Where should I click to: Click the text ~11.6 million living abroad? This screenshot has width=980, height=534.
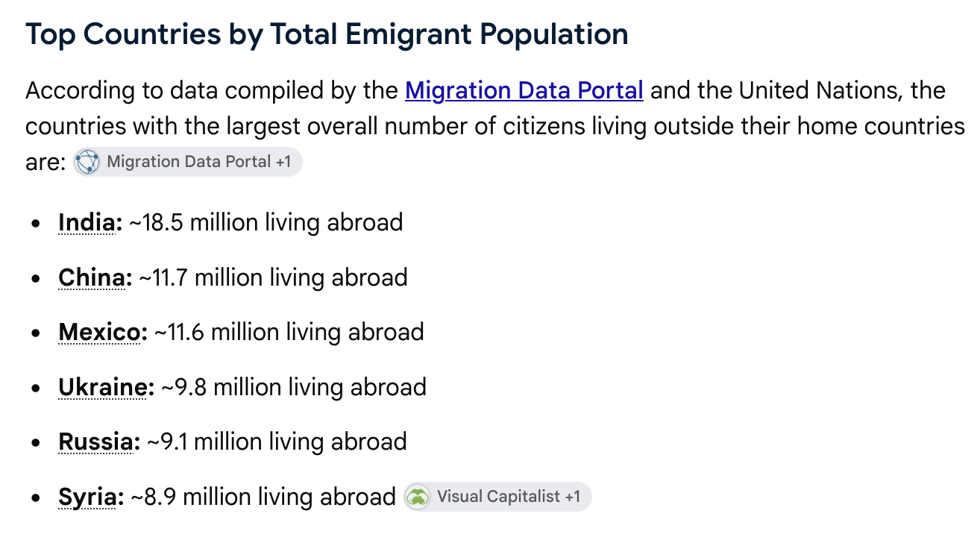(289, 332)
